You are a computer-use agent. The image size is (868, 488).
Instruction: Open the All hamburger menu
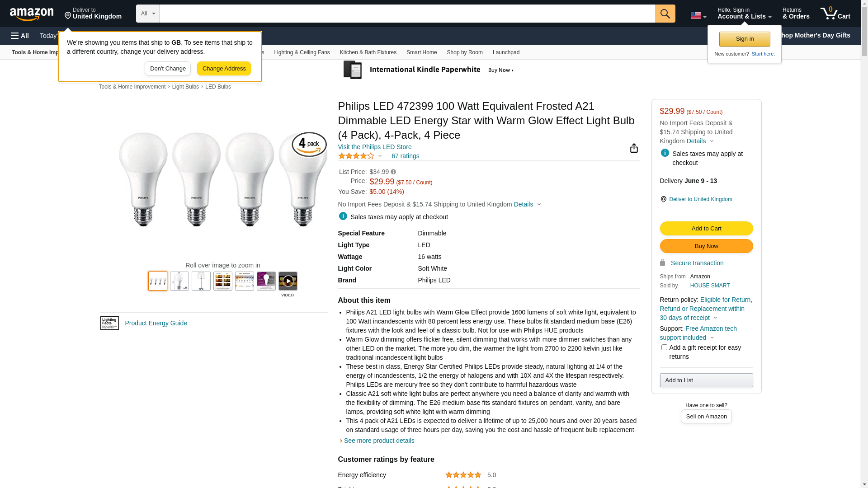20,36
